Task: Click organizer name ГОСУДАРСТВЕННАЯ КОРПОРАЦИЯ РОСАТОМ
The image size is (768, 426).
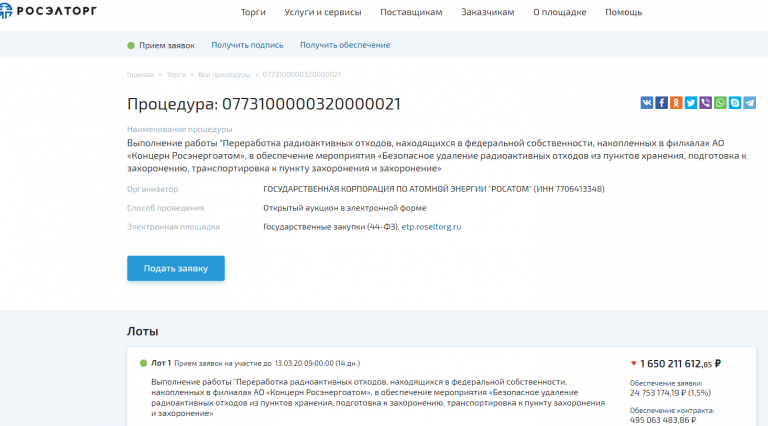Action: coord(433,189)
